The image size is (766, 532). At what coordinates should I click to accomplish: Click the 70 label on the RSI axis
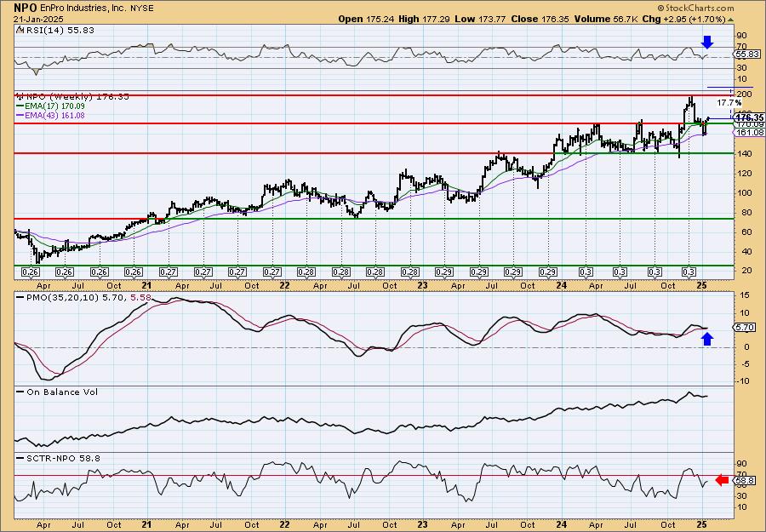742,48
